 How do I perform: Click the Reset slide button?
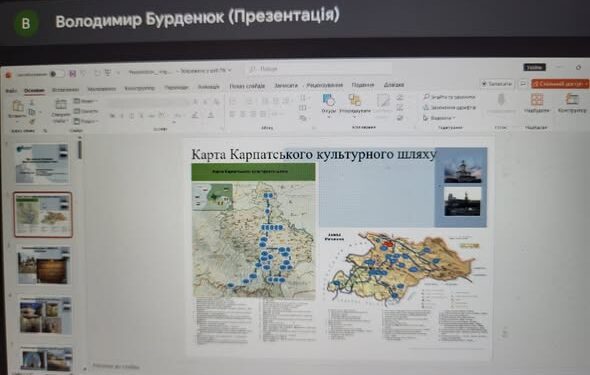(x=85, y=111)
